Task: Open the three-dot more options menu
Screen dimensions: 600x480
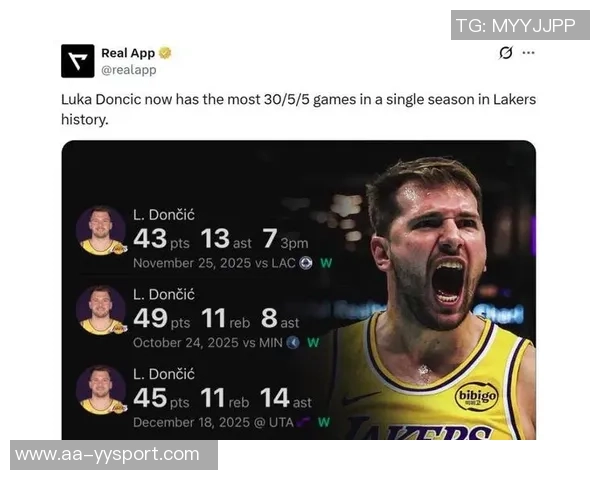Action: click(x=528, y=53)
